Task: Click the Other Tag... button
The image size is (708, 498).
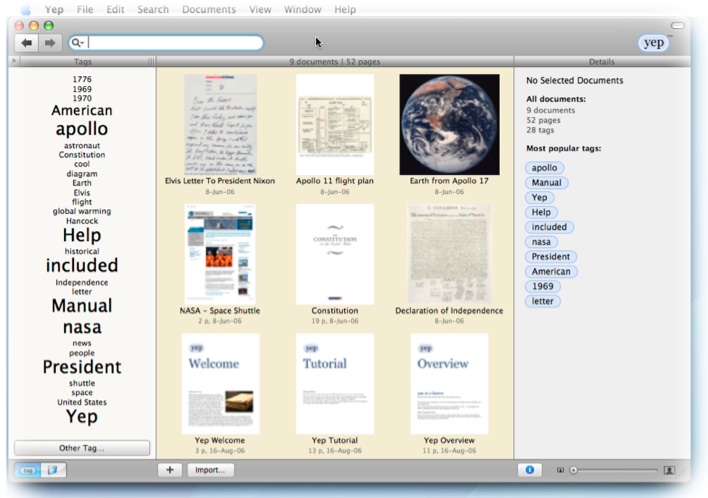Action: (x=82, y=448)
